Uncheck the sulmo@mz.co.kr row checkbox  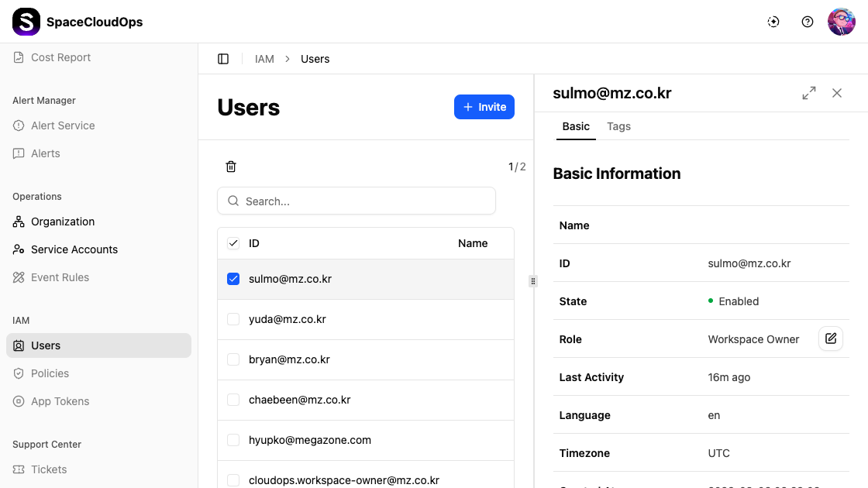(233, 279)
